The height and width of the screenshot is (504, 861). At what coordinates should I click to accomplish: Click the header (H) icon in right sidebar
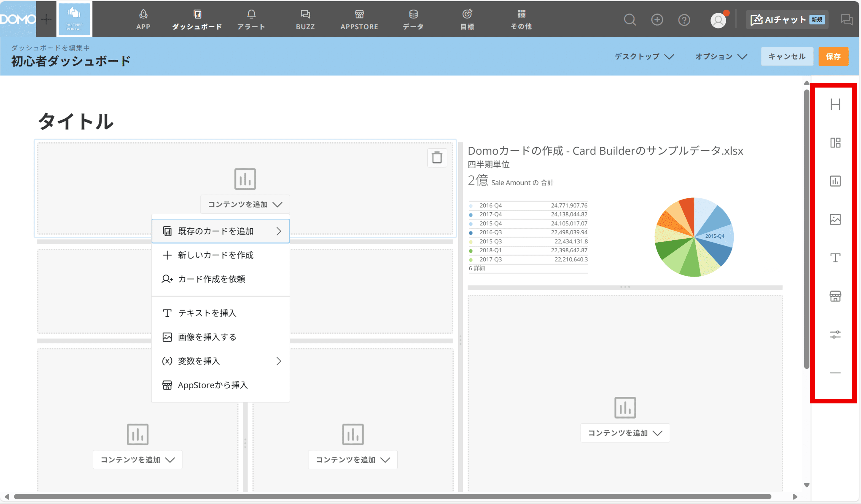pos(835,104)
